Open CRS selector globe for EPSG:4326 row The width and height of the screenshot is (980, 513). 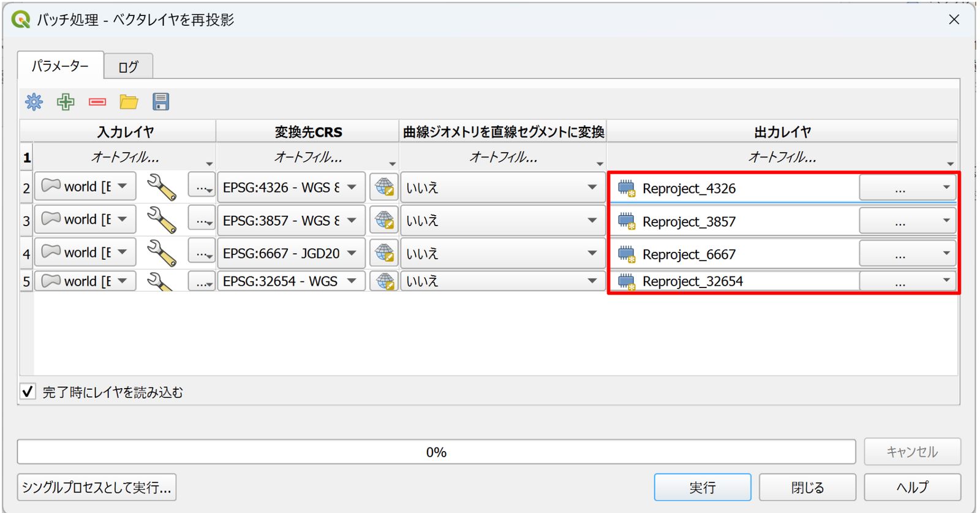tap(384, 187)
